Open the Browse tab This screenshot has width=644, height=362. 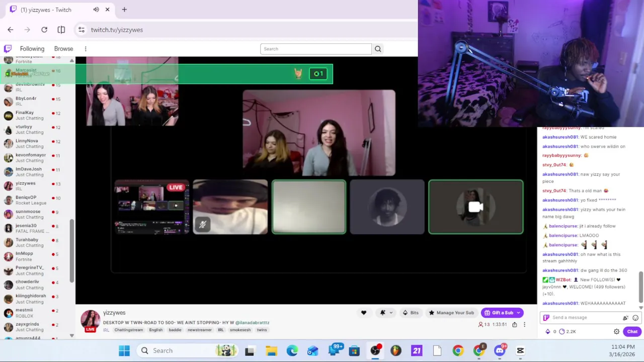tap(63, 49)
